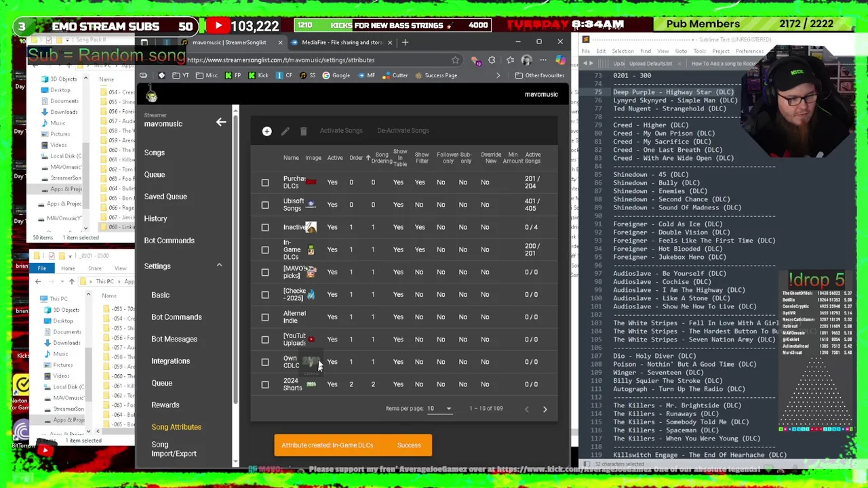Check the Ubisoft Songs row checkbox
The height and width of the screenshot is (488, 868).
click(x=265, y=205)
